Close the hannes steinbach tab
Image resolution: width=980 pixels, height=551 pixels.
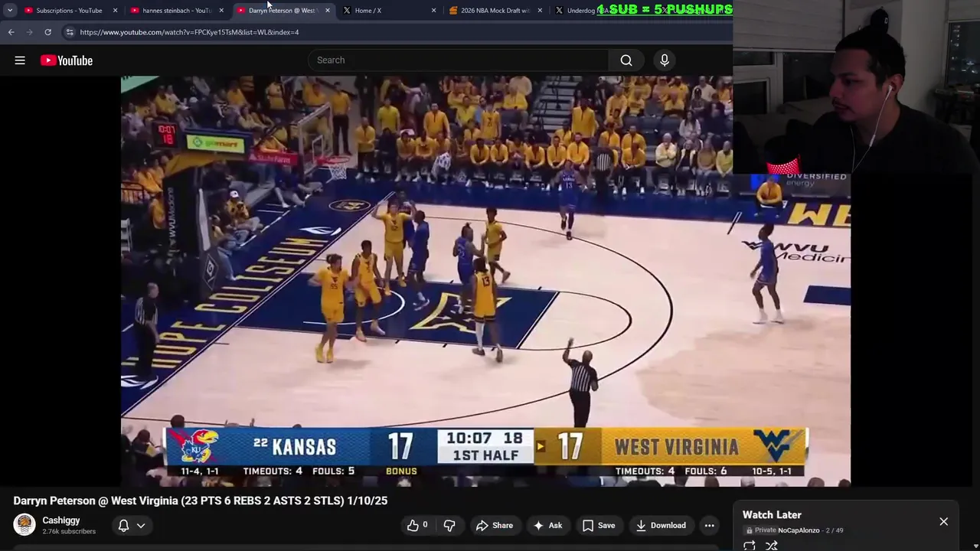[x=221, y=11]
